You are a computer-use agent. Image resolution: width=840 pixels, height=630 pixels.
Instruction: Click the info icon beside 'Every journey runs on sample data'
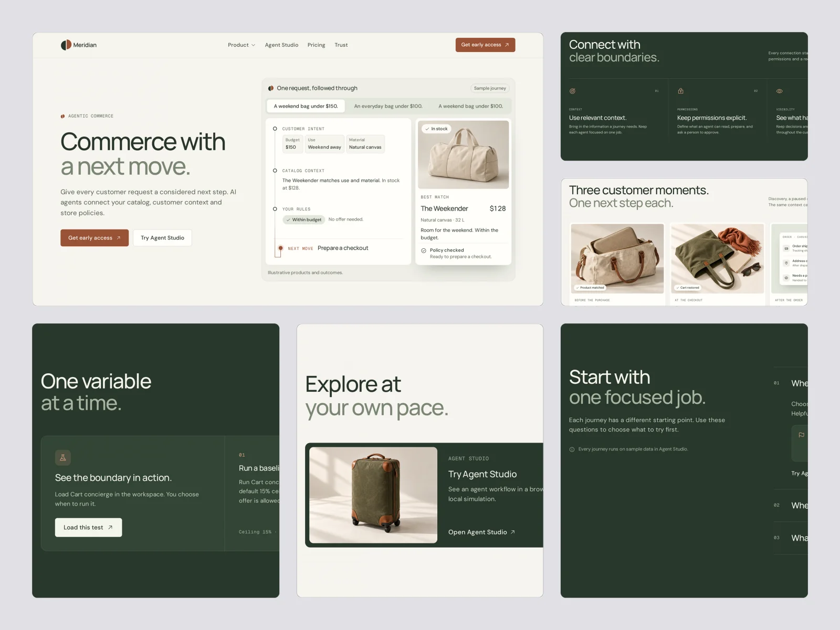tap(572, 449)
